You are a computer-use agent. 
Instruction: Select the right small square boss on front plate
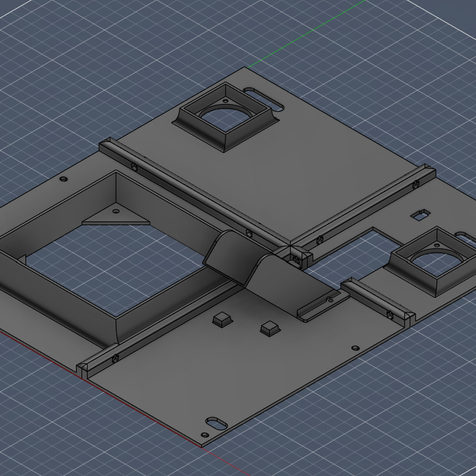(270, 328)
